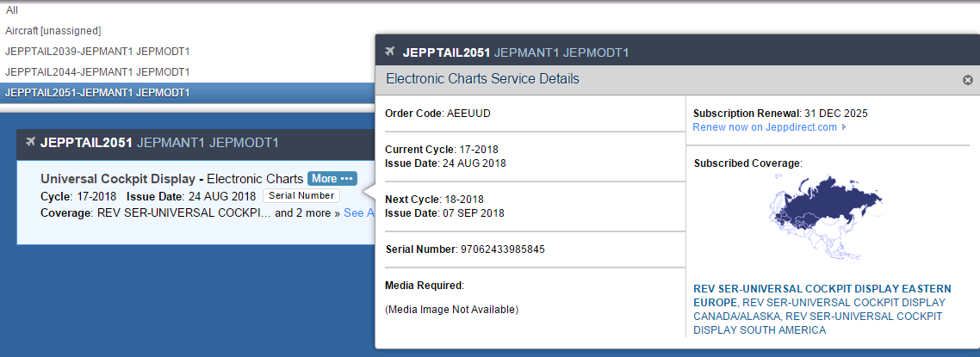The image size is (980, 357).
Task: Select All in the aircraft list
Action: point(12,10)
